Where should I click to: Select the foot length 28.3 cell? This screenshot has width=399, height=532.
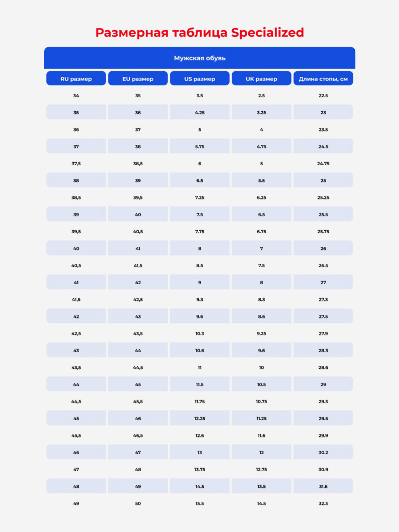[x=323, y=351]
